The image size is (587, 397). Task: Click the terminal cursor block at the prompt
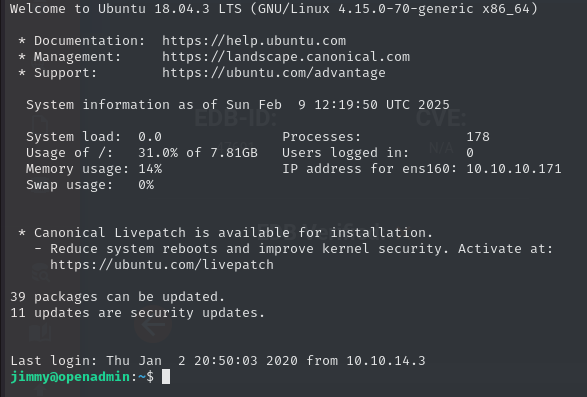coord(166,376)
